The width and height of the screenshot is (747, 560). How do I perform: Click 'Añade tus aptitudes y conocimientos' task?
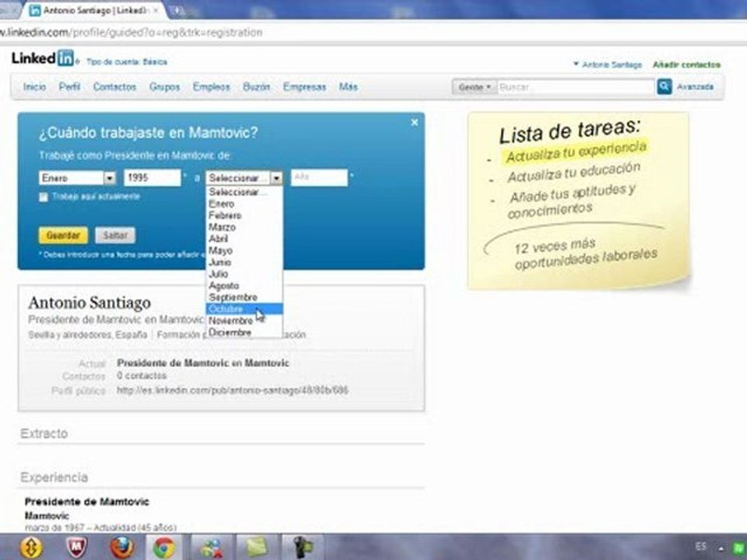click(x=572, y=201)
